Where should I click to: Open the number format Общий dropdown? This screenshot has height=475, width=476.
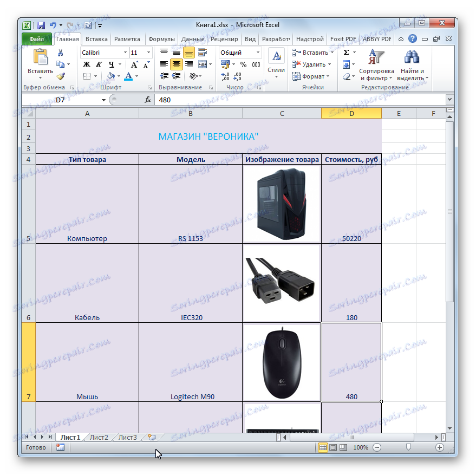(258, 53)
